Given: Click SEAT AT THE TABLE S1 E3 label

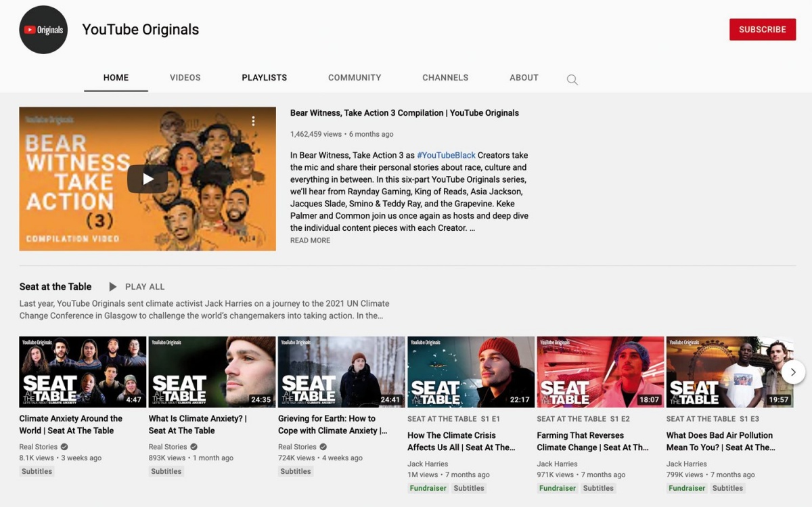Looking at the screenshot, I should click(713, 419).
